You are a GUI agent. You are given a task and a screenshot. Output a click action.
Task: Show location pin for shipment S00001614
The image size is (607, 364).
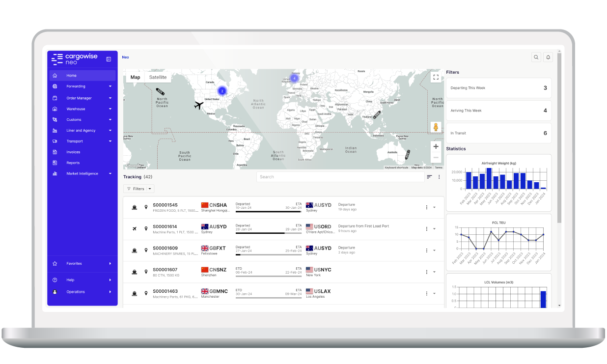[x=146, y=229]
